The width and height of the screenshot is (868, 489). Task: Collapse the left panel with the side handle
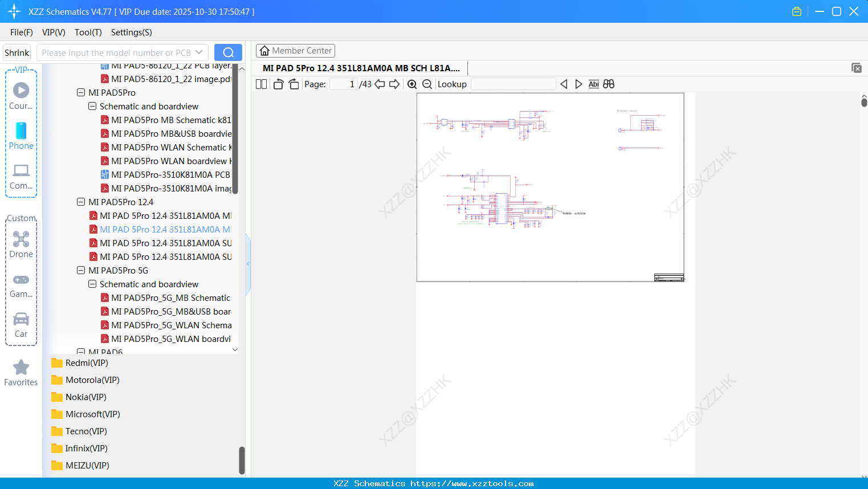tap(248, 264)
